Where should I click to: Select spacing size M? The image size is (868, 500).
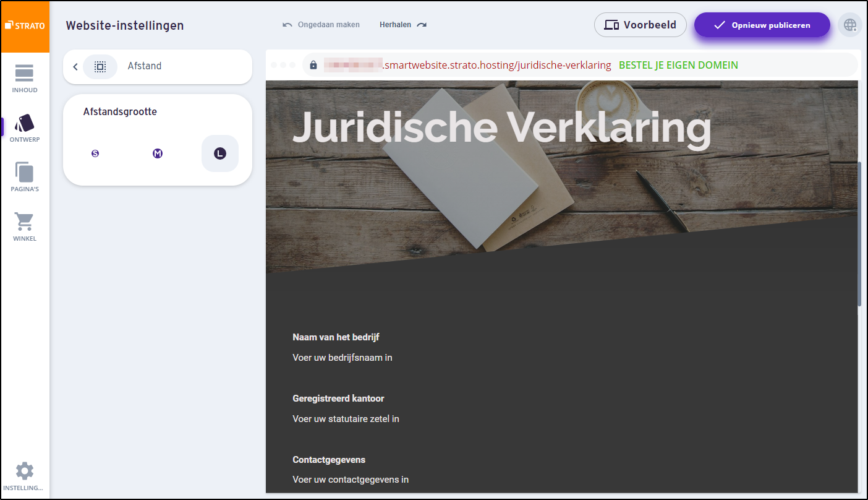click(x=158, y=153)
